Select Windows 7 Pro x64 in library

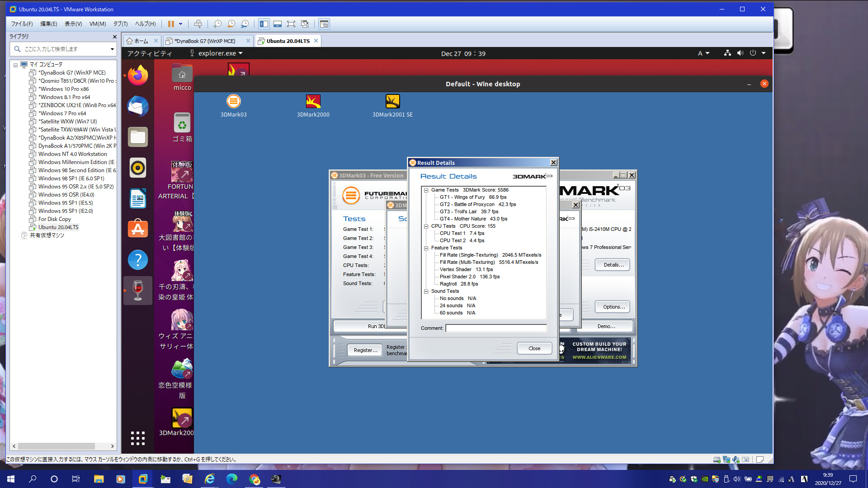62,113
